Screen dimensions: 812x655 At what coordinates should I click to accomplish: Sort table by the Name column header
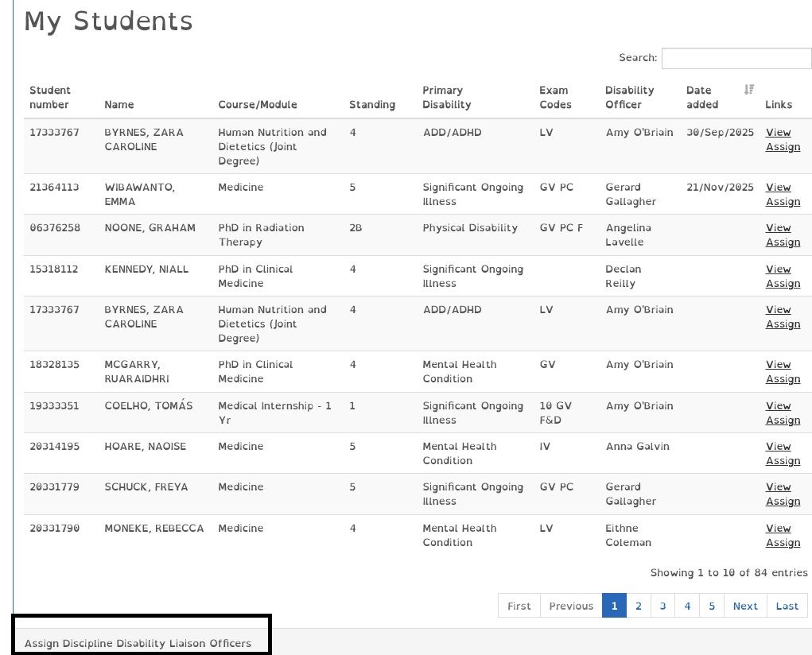(118, 104)
